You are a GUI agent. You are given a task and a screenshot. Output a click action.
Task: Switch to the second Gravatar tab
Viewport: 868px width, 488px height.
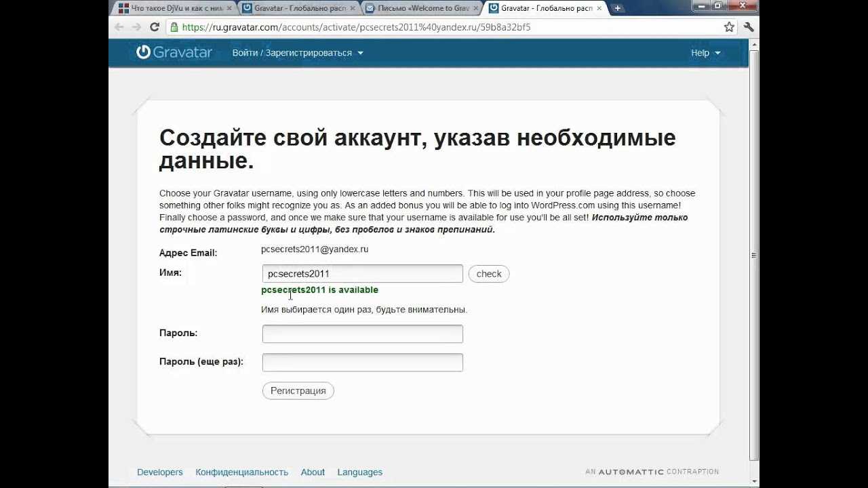click(298, 8)
